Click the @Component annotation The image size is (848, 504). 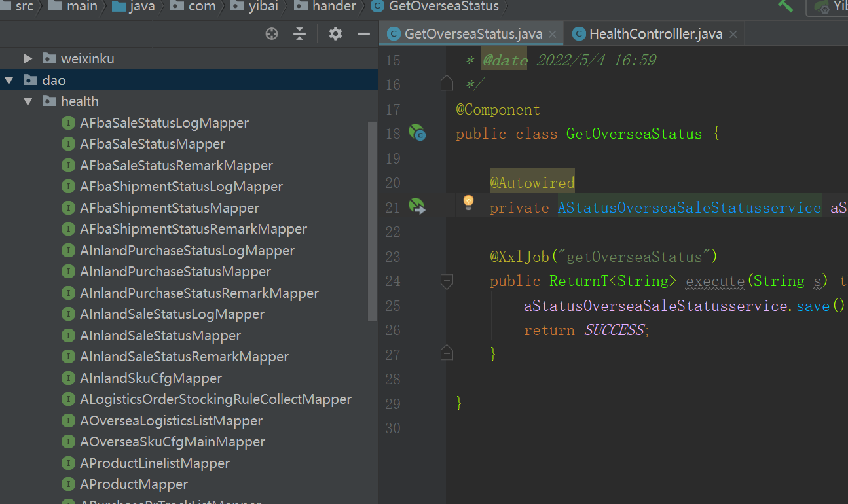pyautogui.click(x=498, y=109)
